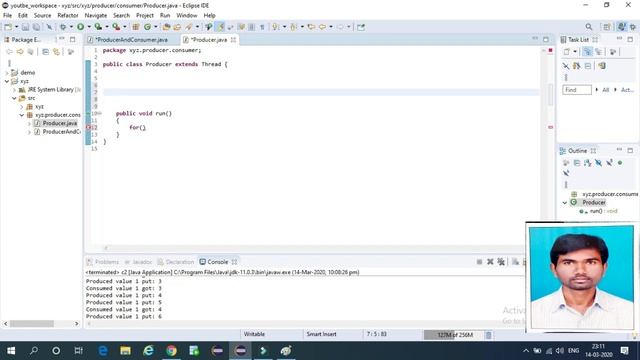Click the Act... link in Task List

pyautogui.click(x=627, y=90)
